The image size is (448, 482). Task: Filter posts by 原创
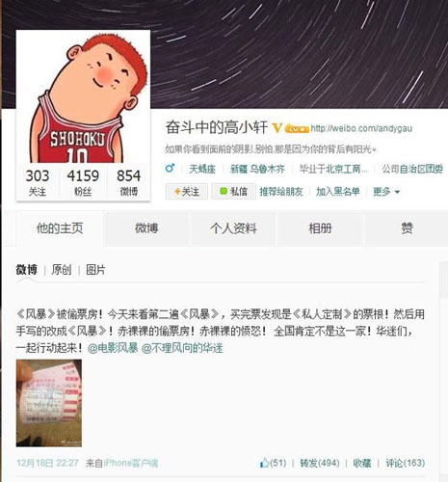pyautogui.click(x=62, y=270)
